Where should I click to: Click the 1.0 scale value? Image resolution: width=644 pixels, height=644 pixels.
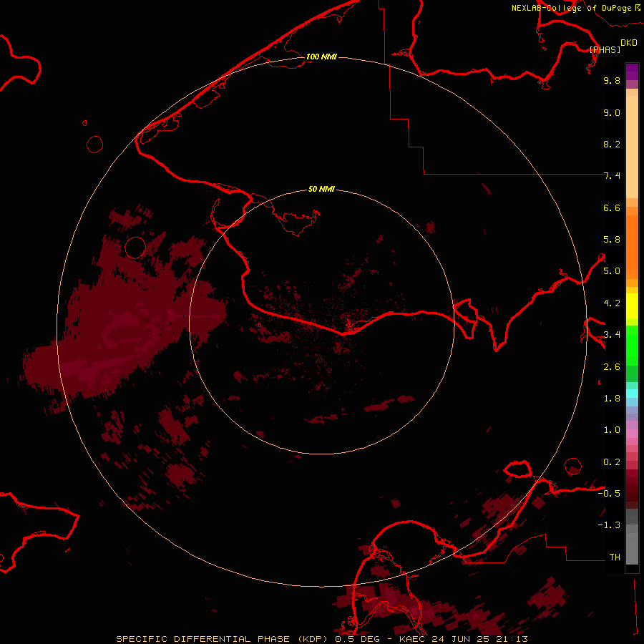tap(612, 430)
